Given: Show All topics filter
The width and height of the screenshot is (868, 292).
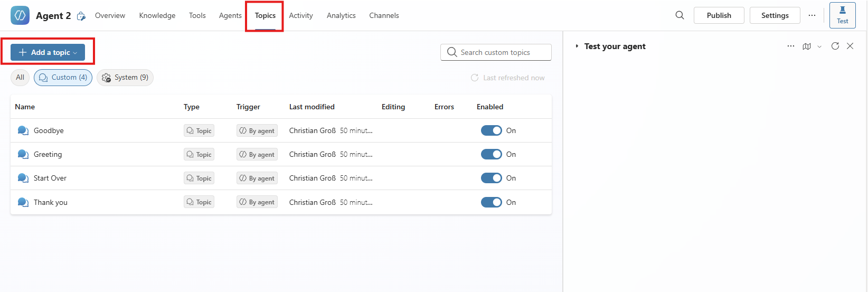Looking at the screenshot, I should pos(20,77).
